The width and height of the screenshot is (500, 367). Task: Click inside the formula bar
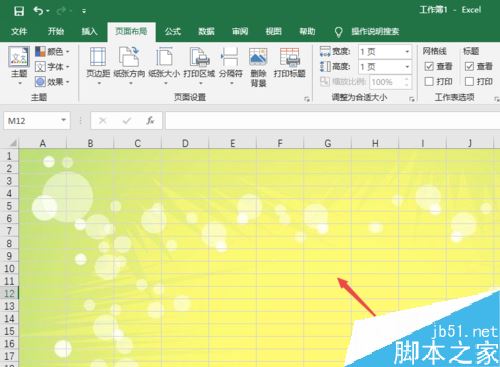pyautogui.click(x=332, y=121)
